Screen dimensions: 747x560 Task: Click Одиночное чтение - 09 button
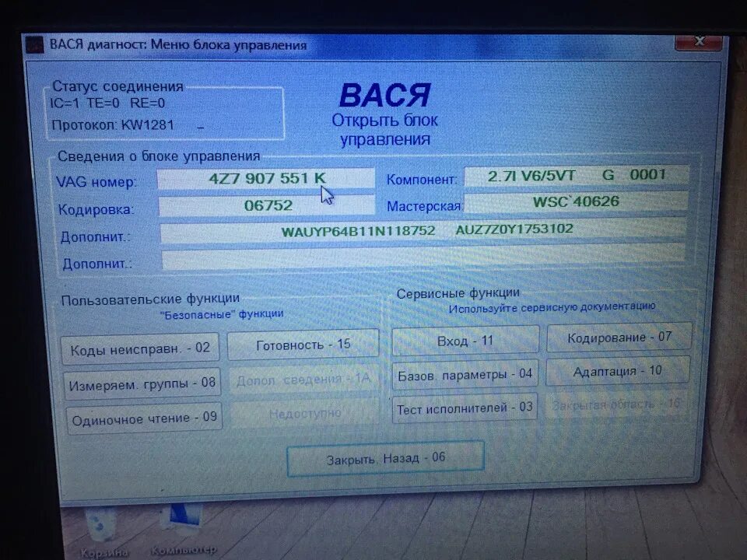coord(145,418)
